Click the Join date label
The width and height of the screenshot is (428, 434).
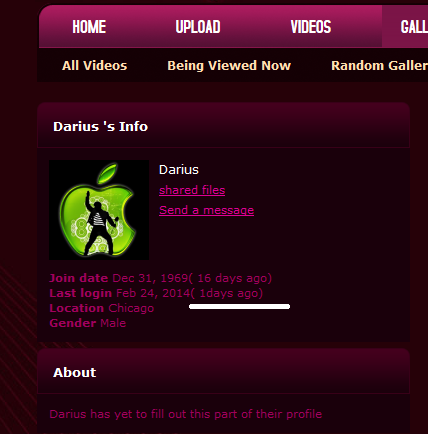coord(79,278)
